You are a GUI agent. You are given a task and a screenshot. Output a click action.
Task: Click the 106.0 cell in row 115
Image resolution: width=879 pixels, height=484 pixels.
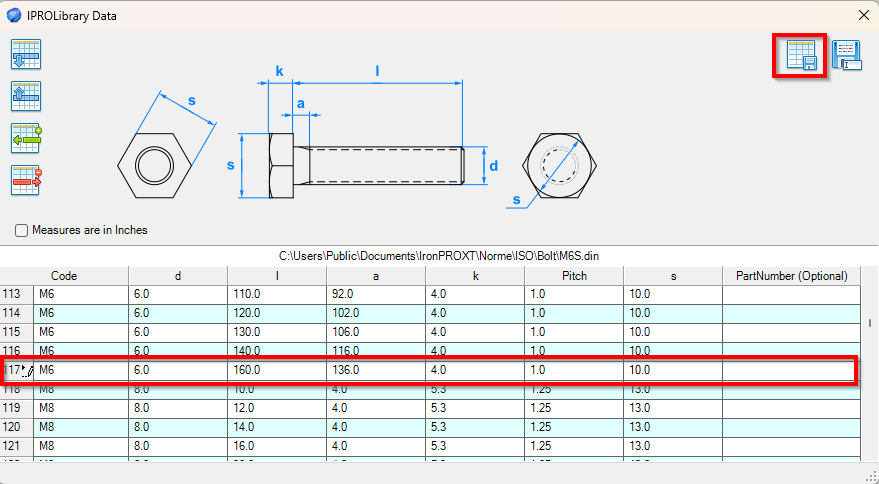[376, 332]
